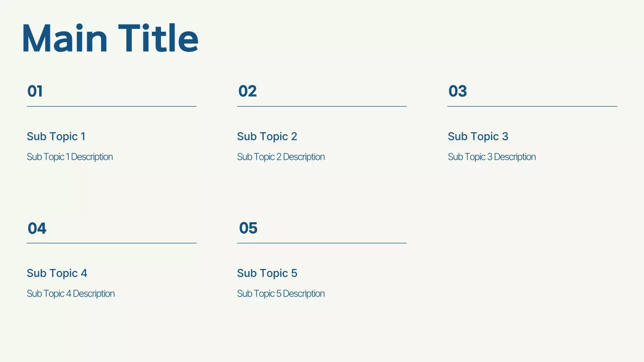Select the Sub Topic 3 Description text
Image resolution: width=644 pixels, height=362 pixels.
pyautogui.click(x=492, y=157)
